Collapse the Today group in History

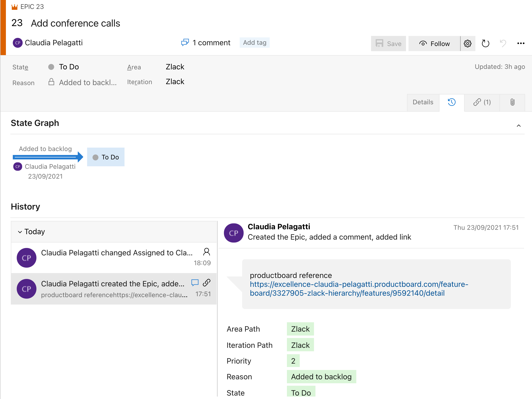(x=20, y=231)
